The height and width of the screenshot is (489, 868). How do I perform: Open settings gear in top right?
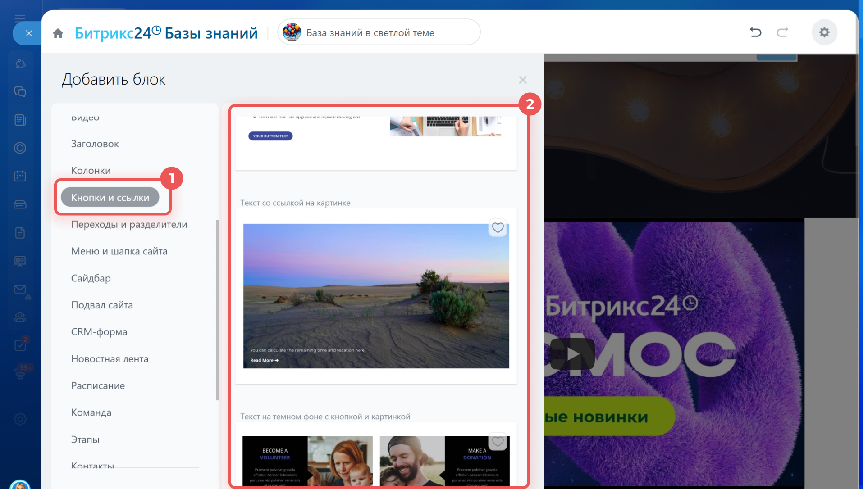click(x=824, y=32)
